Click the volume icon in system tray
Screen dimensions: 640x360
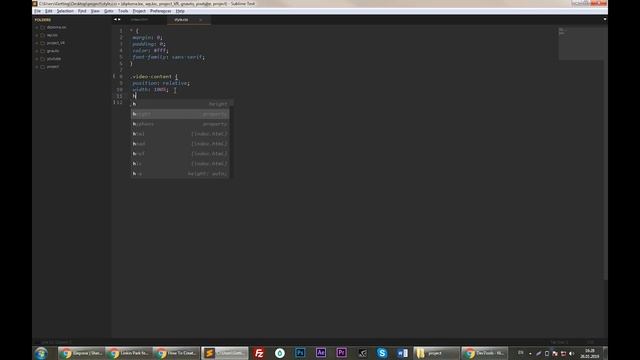click(x=571, y=353)
